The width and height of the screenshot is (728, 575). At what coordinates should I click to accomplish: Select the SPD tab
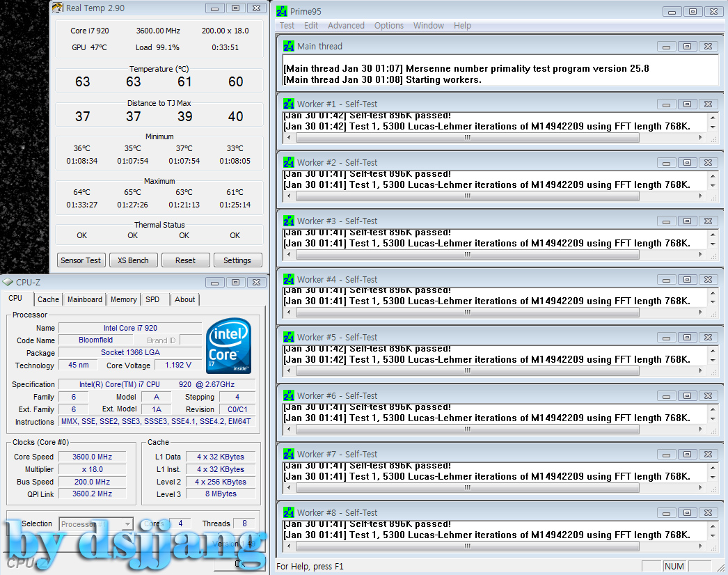[152, 299]
